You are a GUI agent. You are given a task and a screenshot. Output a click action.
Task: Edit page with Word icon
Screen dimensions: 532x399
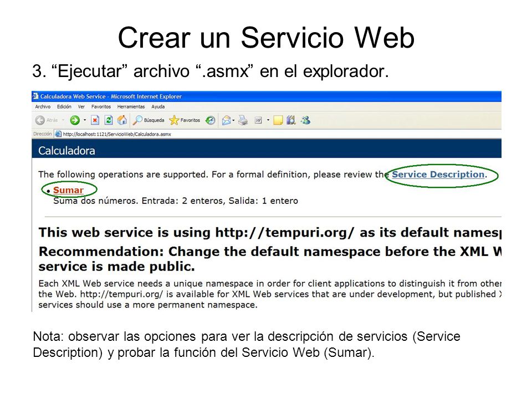(259, 120)
